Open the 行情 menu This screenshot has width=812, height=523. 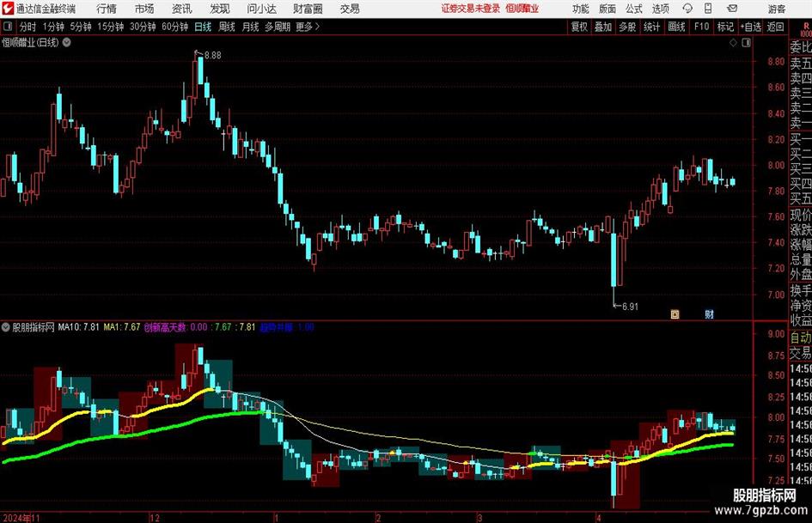tap(107, 9)
